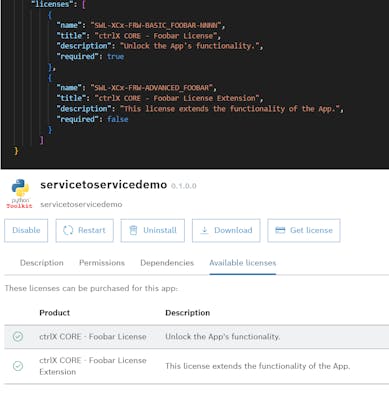The image size is (389, 400).
Task: Click the servicetoservicedemo app title
Action: coord(104,185)
